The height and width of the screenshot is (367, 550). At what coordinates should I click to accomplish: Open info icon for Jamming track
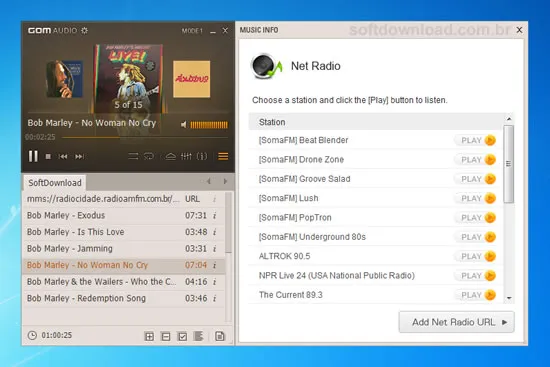tap(214, 248)
